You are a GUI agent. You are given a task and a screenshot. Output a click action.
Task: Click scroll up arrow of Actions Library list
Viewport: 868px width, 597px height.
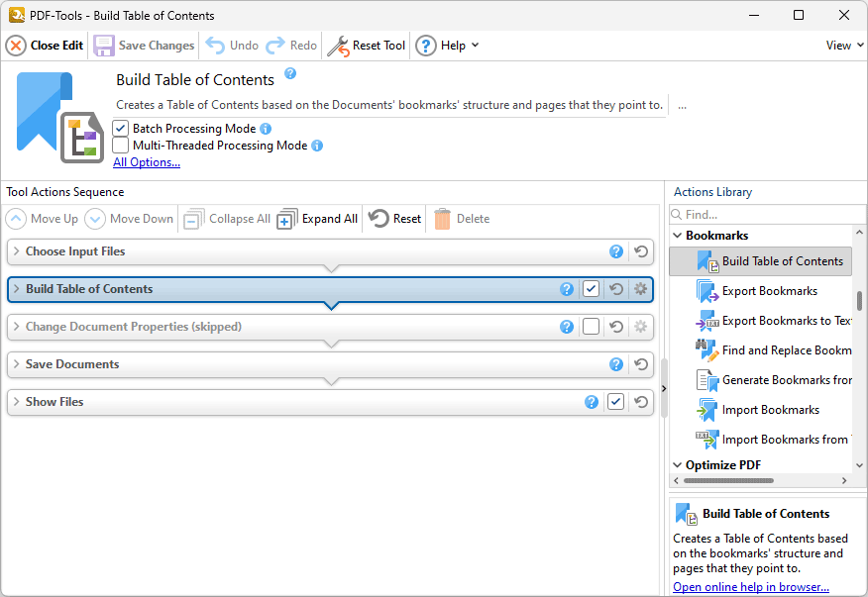[859, 233]
